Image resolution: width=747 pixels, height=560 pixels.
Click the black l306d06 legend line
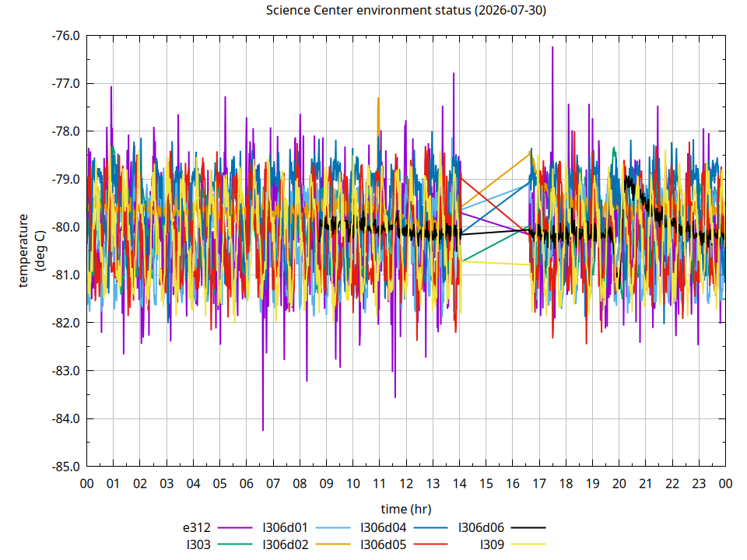click(528, 527)
